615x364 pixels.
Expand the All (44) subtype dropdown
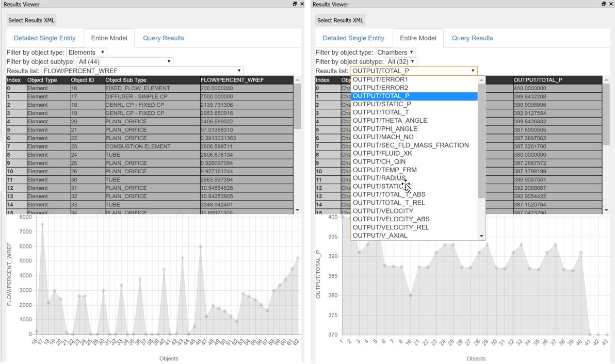click(x=125, y=61)
